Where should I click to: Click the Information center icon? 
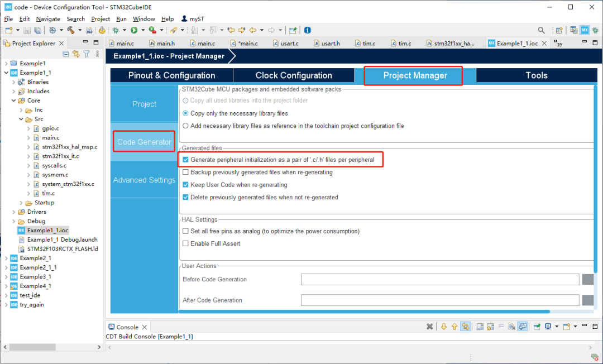307,30
